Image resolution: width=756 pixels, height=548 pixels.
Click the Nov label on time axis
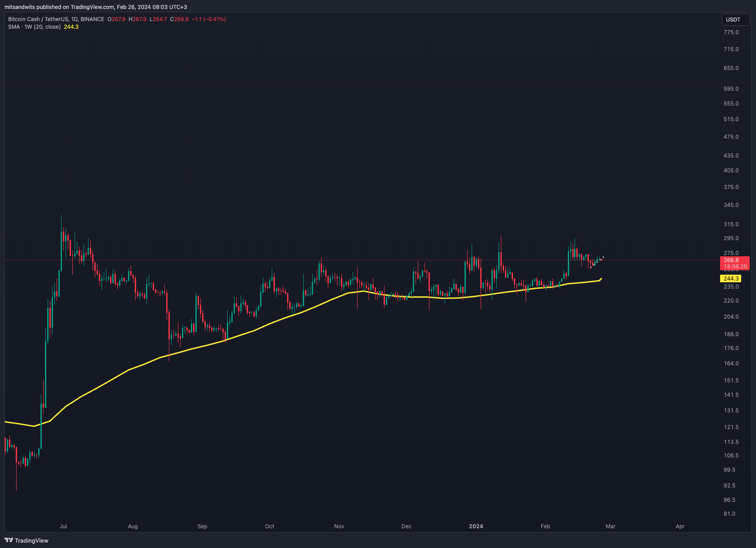[339, 526]
